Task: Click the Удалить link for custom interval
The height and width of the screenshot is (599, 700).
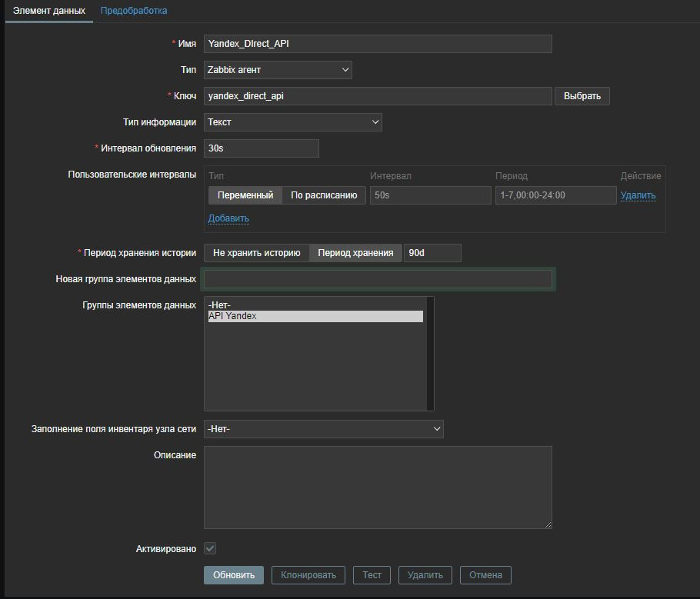Action: point(638,195)
